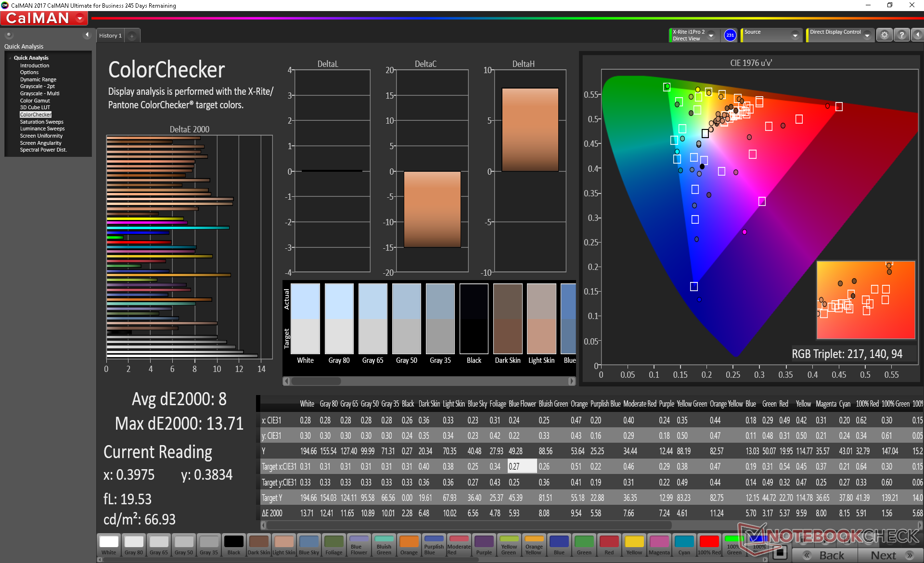Select Grayscale - Multi in the workflow list
The width and height of the screenshot is (924, 563).
pyautogui.click(x=39, y=93)
